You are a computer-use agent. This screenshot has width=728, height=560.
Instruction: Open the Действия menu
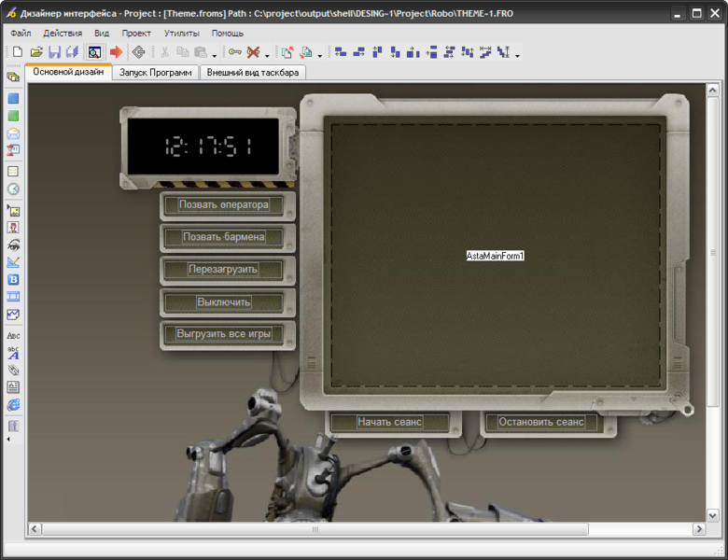[x=63, y=33]
